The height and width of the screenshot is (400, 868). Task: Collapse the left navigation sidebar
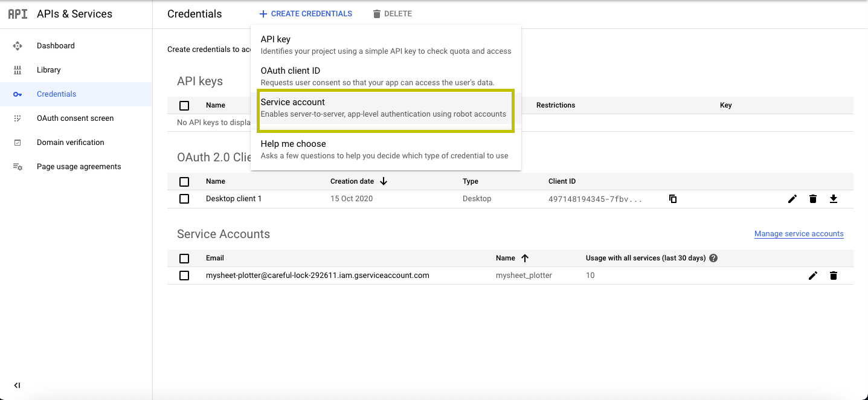click(x=18, y=385)
